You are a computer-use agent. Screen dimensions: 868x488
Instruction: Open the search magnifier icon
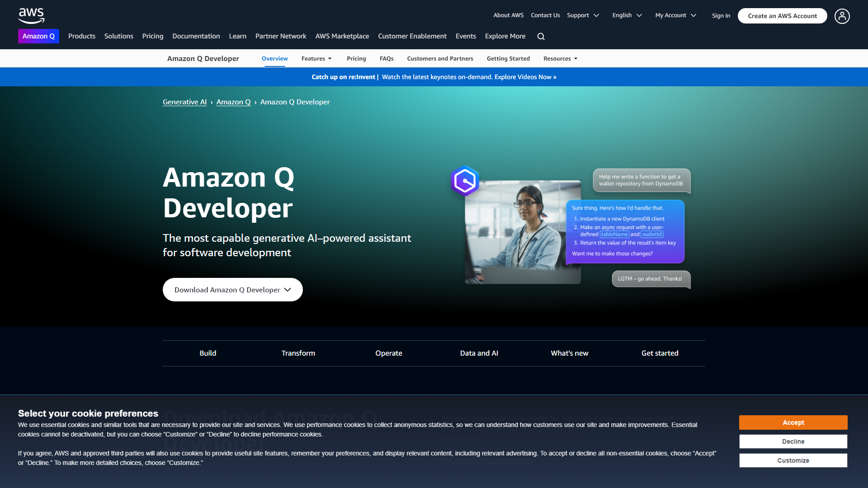541,37
